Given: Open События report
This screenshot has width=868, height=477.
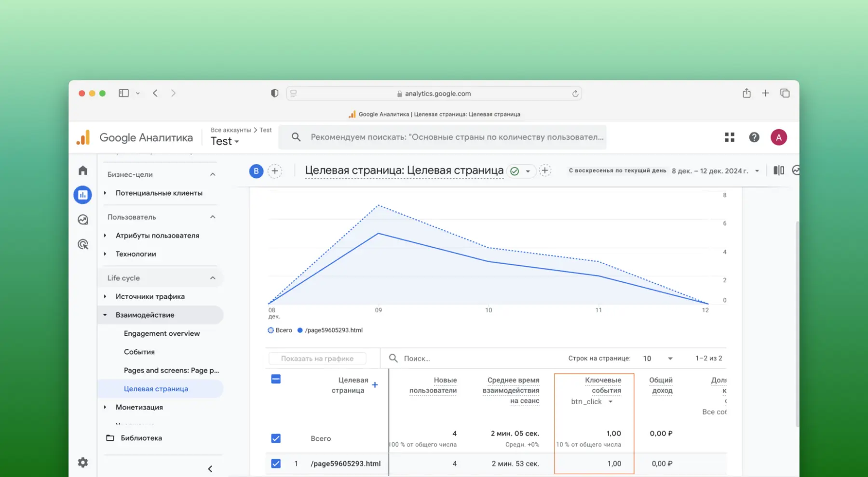Looking at the screenshot, I should 139,352.
